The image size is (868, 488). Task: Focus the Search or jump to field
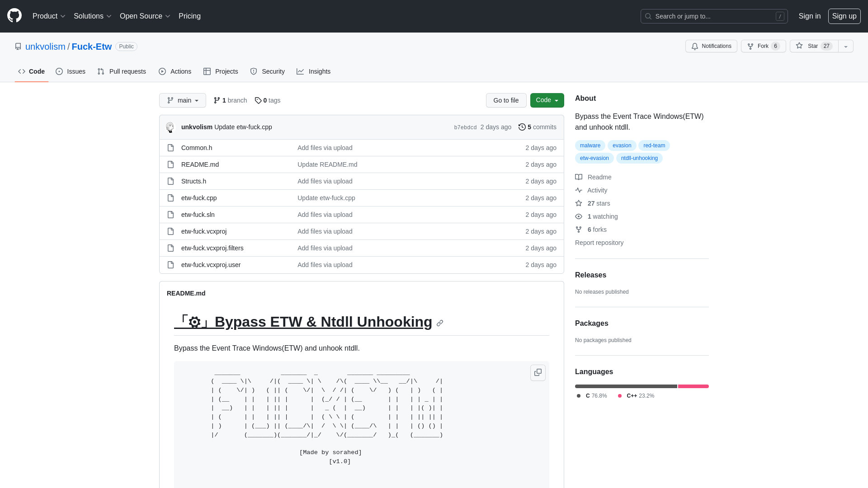(x=714, y=16)
